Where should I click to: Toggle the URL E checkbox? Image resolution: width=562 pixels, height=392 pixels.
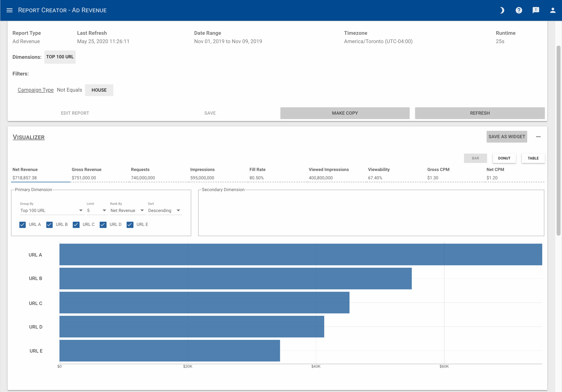click(x=130, y=225)
